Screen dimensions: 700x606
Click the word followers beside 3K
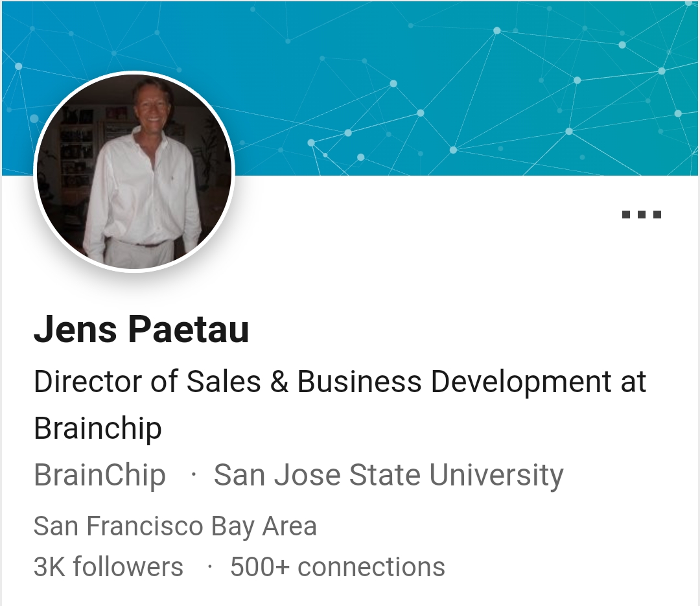(128, 567)
